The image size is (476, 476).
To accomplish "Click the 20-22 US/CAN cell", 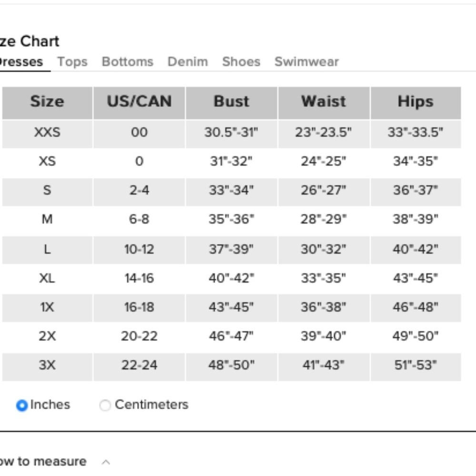I will pyautogui.click(x=139, y=337).
